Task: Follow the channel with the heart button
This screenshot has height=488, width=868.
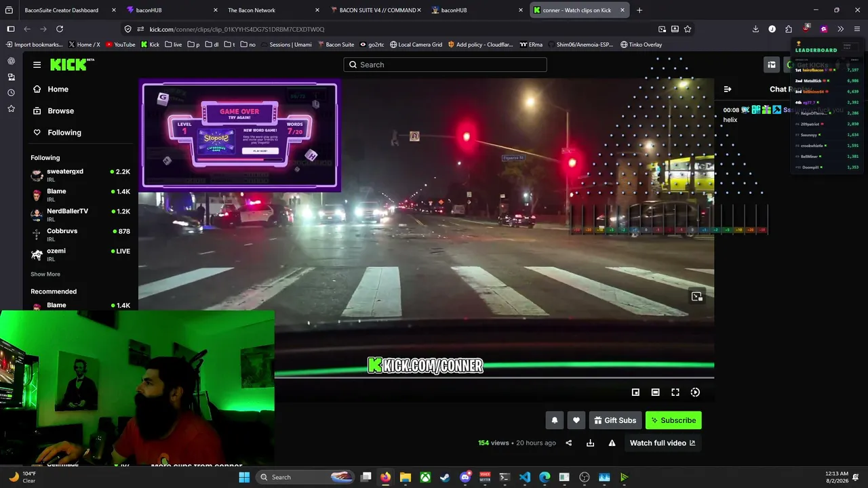Action: coord(576,420)
